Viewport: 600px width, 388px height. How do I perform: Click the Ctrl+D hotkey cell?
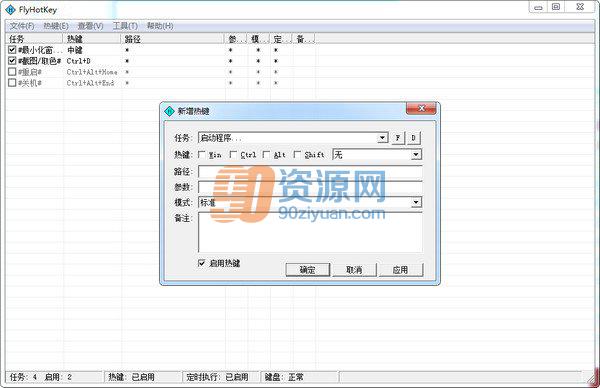pyautogui.click(x=79, y=61)
